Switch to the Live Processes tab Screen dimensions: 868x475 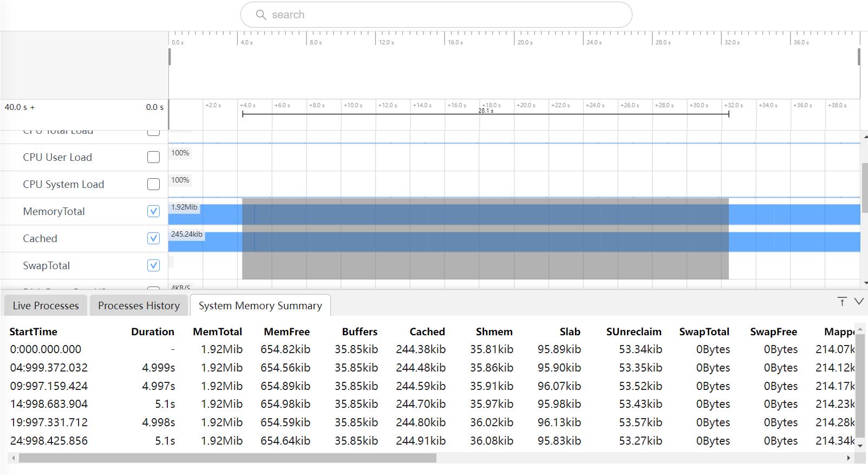tap(45, 305)
